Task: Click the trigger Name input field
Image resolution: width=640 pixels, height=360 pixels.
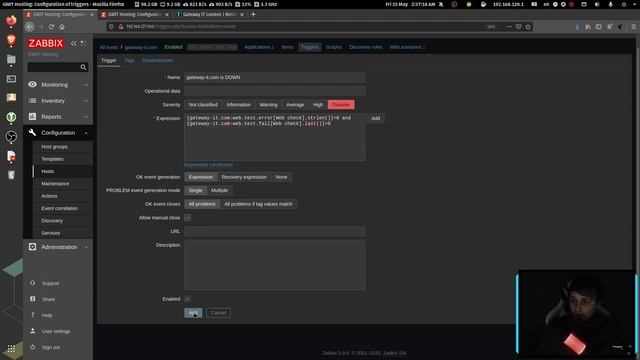Action: click(x=274, y=78)
